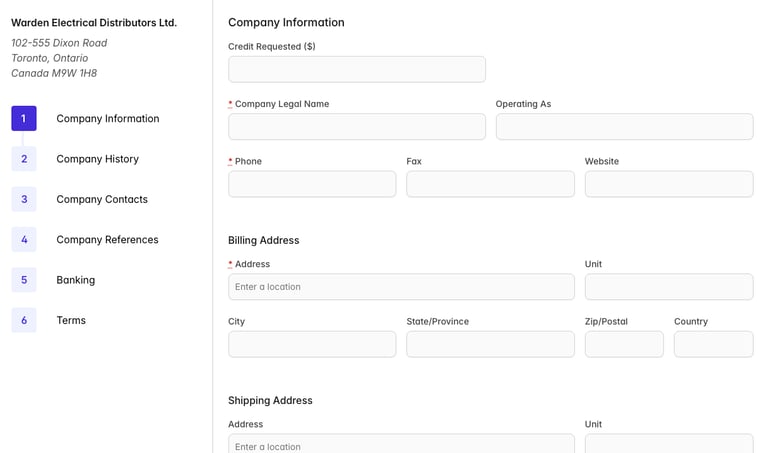Open step 3 number badge

[24, 199]
